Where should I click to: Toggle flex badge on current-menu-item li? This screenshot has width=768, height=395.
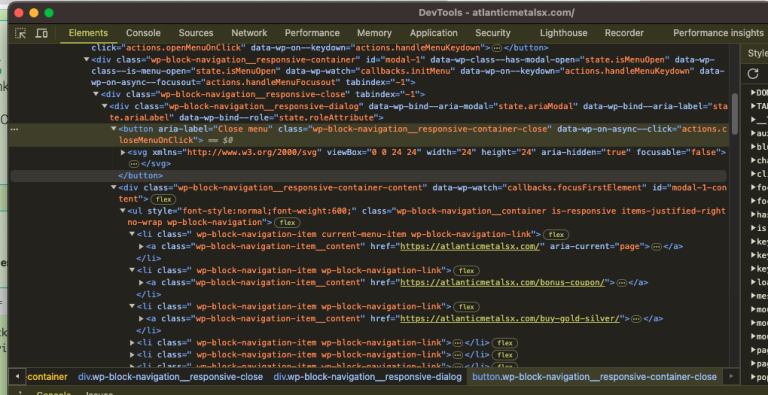coord(556,235)
